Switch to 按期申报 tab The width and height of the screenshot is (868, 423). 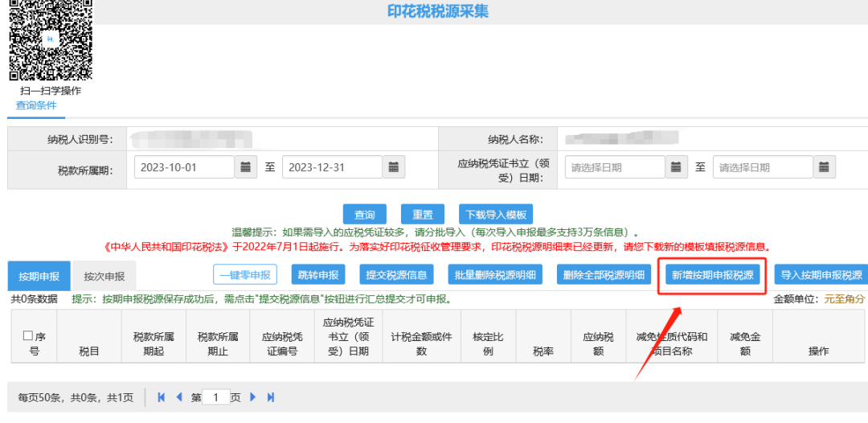coord(39,276)
